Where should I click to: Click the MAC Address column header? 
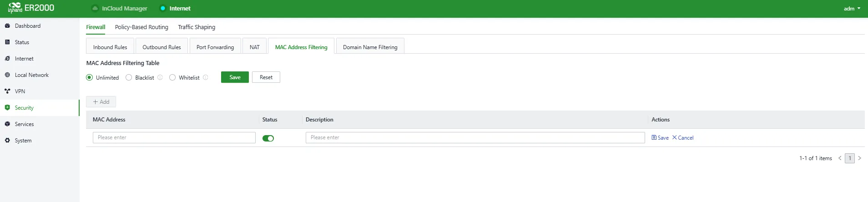[x=109, y=120]
